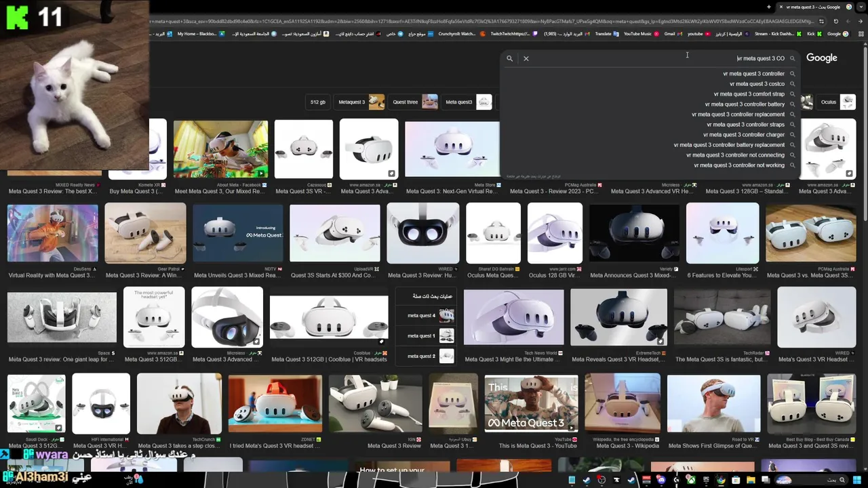Open the 'This is Meta Quest 3 - YouTube' video thumbnail
868x488 pixels.
(x=531, y=403)
